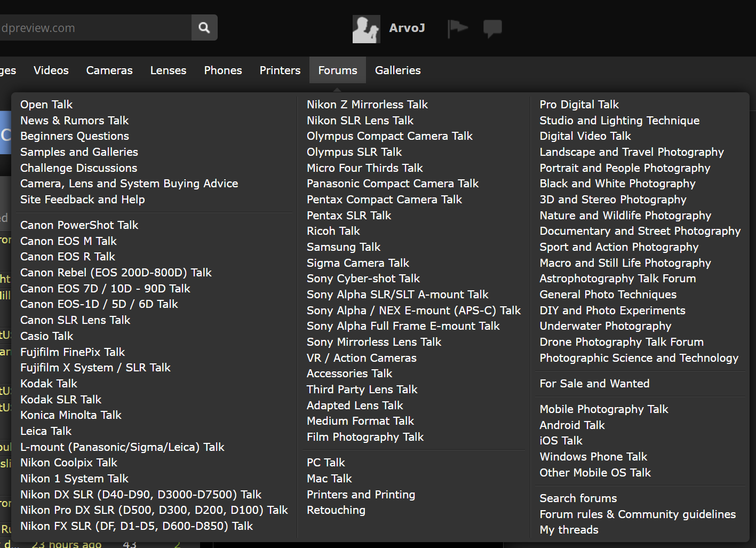
Task: Open Canon EOS R Talk forum
Action: [68, 257]
